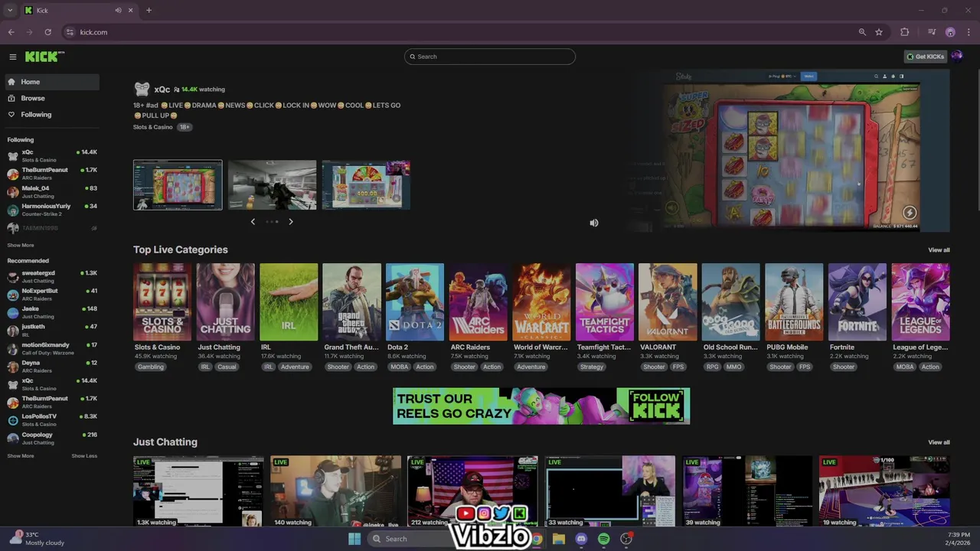Open Malek_04 in Following list

(x=51, y=192)
